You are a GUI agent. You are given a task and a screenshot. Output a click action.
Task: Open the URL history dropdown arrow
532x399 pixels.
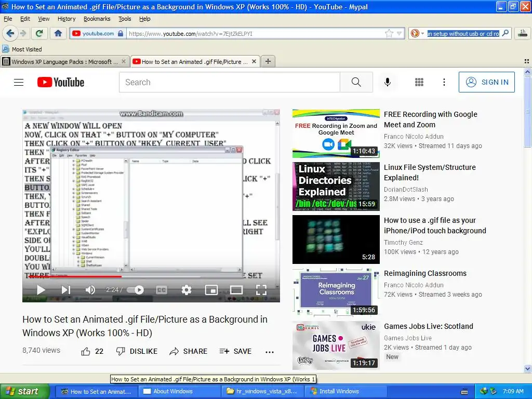(400, 33)
